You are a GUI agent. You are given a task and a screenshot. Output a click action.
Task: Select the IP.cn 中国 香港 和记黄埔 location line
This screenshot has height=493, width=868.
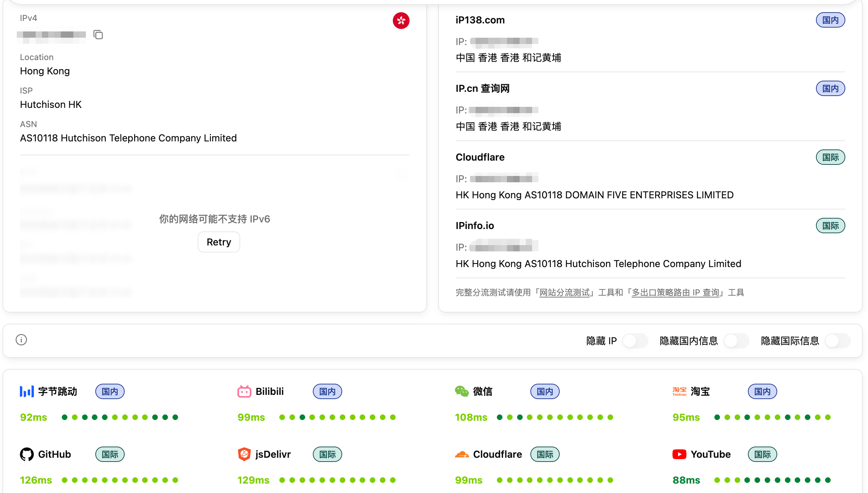[508, 126]
